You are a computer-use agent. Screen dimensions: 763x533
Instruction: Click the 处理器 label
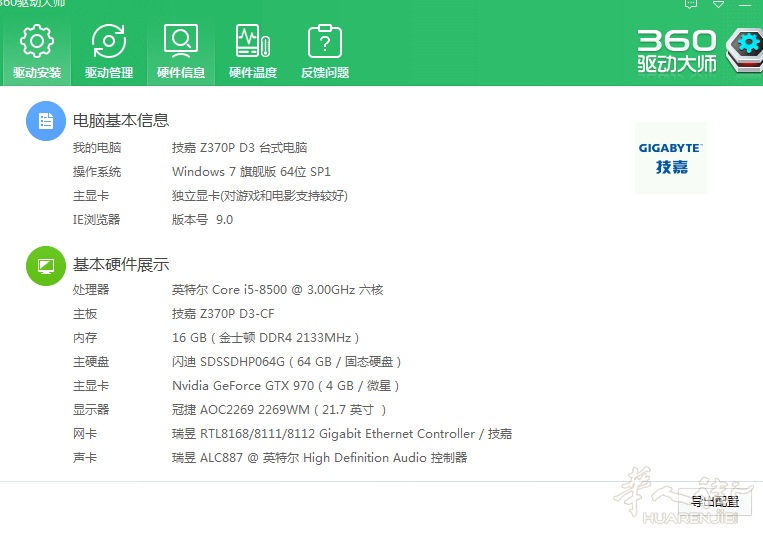pos(91,290)
